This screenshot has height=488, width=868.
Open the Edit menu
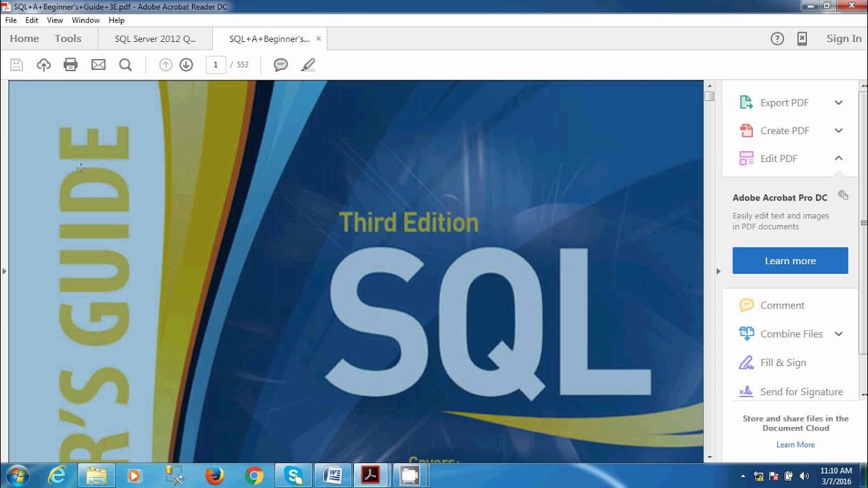[x=32, y=20]
